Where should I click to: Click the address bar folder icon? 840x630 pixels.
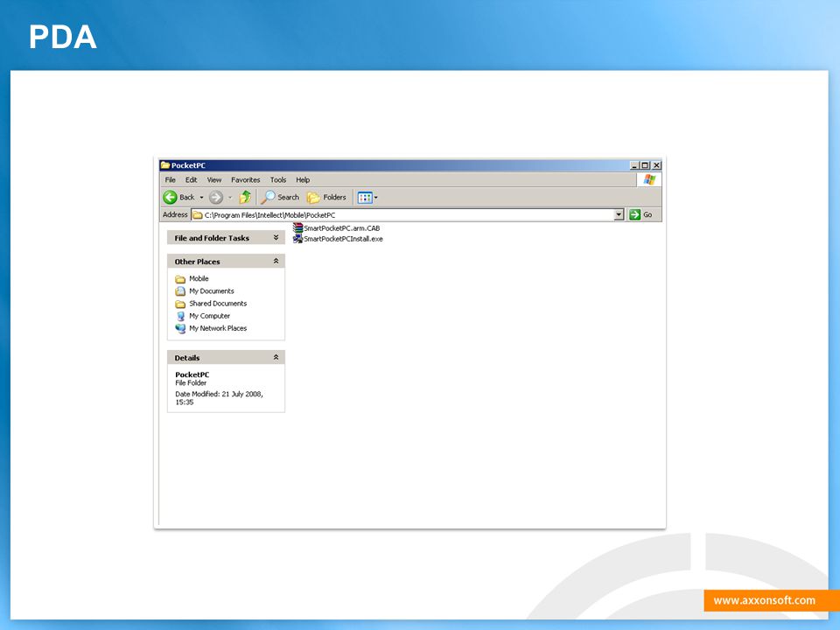click(197, 215)
